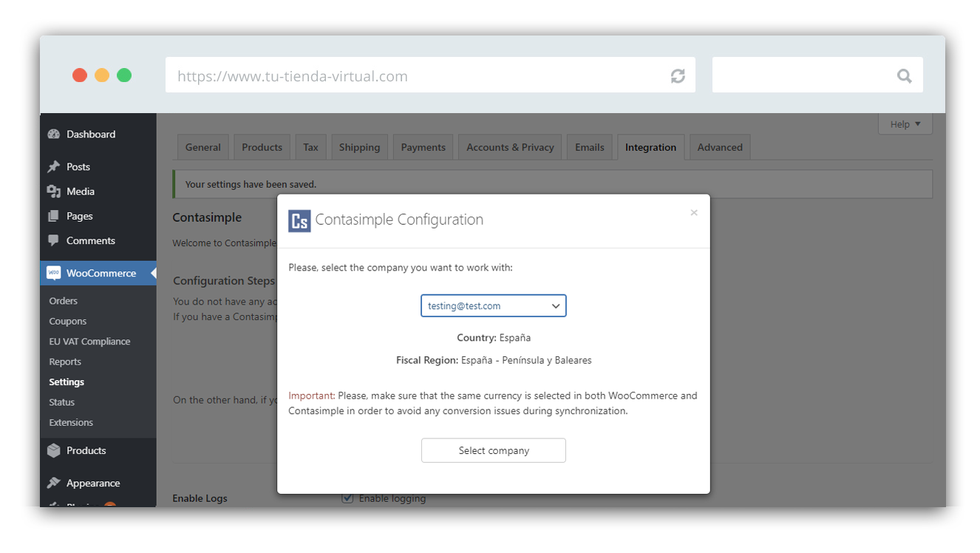
Task: Click the Posts menu label
Action: tap(78, 167)
